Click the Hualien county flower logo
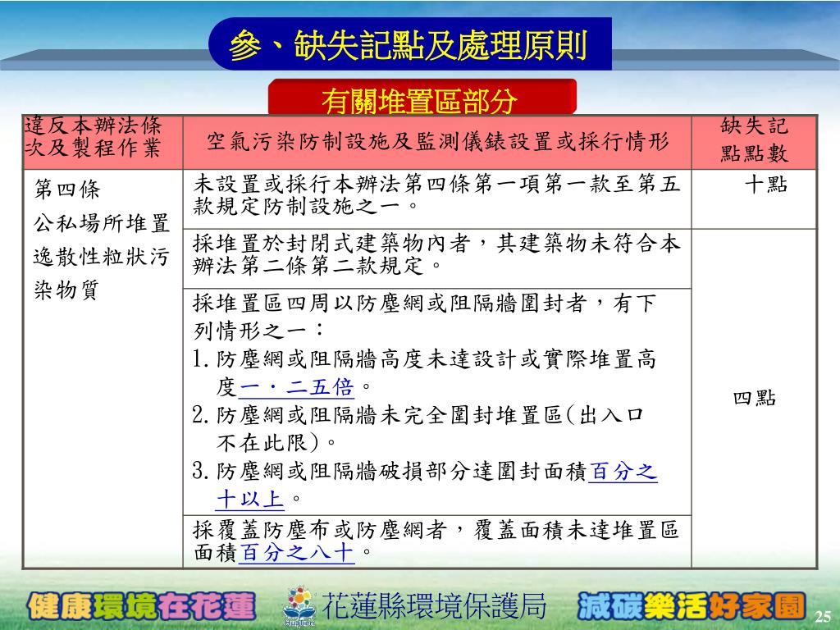The height and width of the screenshot is (630, 840). (x=299, y=605)
